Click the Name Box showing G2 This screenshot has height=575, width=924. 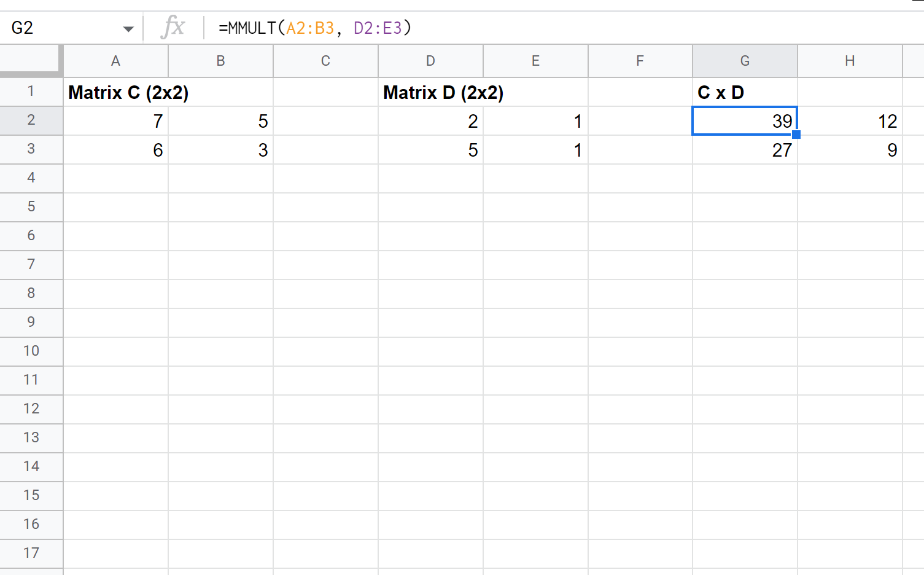tap(61, 28)
